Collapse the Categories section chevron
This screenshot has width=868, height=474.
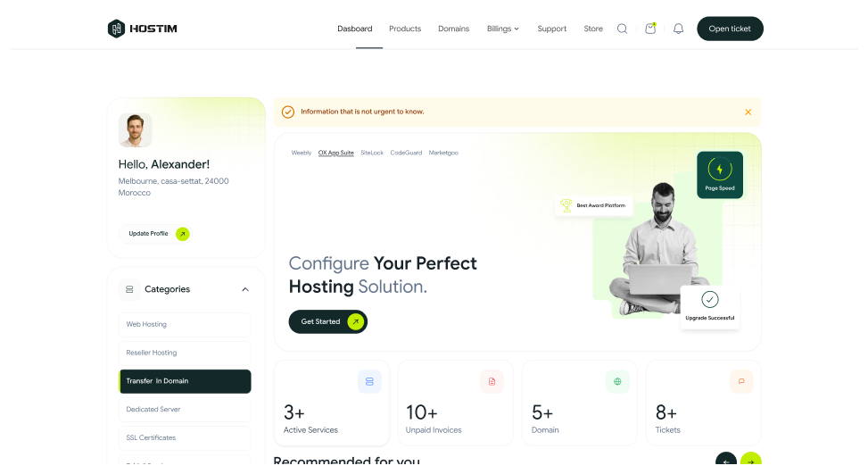click(245, 289)
